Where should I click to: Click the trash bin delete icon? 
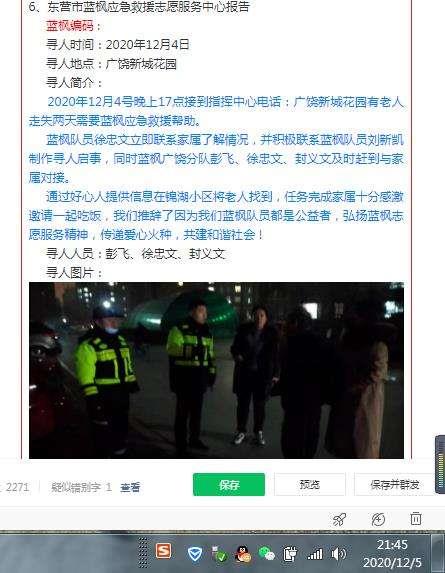416,519
